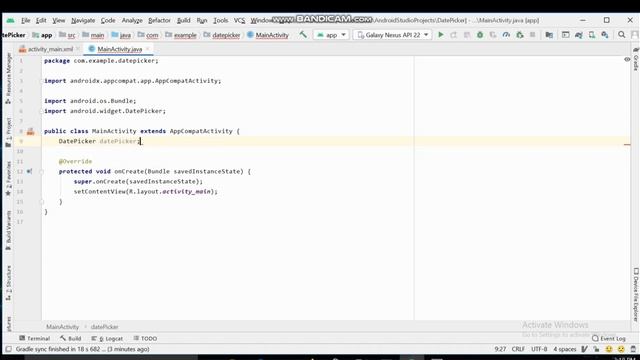Open the Build tool window

coord(71,338)
